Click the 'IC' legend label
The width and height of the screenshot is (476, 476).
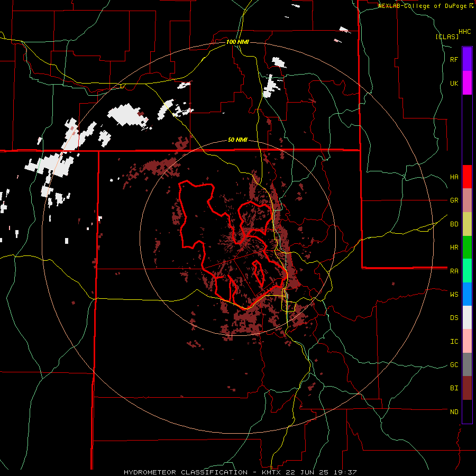(454, 342)
